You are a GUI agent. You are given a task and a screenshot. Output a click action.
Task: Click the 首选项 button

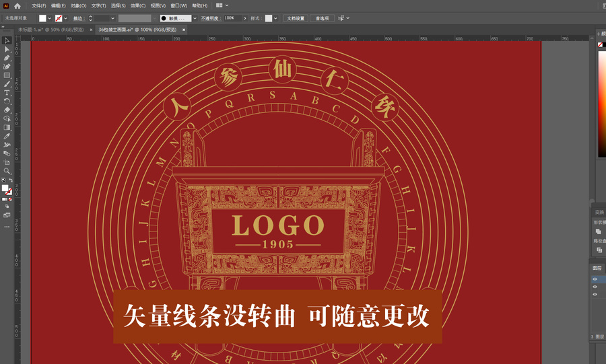322,18
